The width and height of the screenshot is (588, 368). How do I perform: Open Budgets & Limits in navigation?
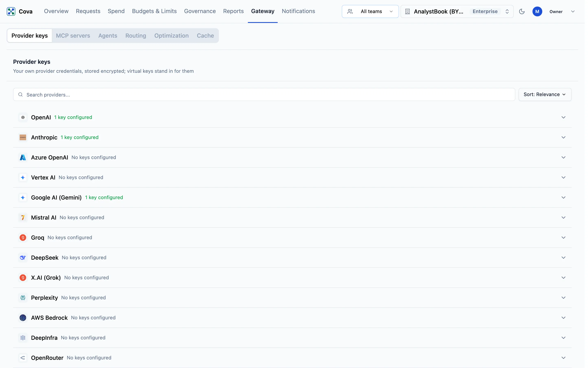[x=154, y=11]
